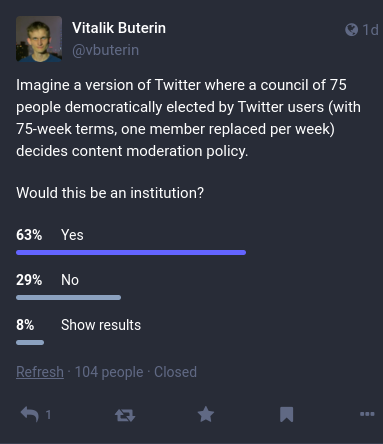Bookmark this post
The height and width of the screenshot is (444, 383).
pyautogui.click(x=287, y=414)
